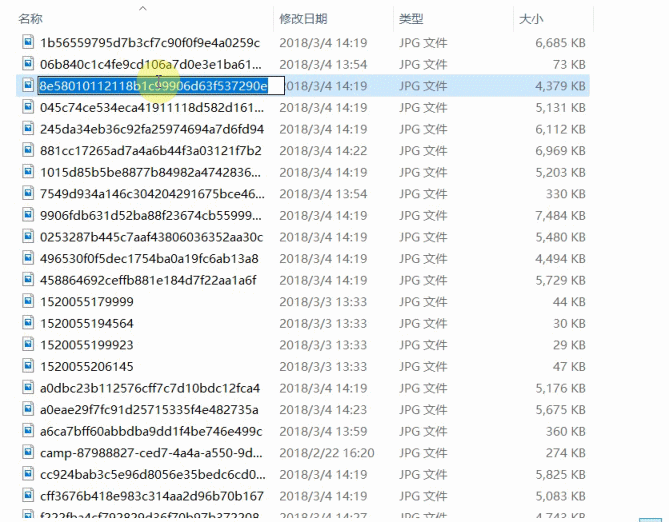669x522 pixels.
Task: Click the 274 KB size value
Action: (x=566, y=453)
